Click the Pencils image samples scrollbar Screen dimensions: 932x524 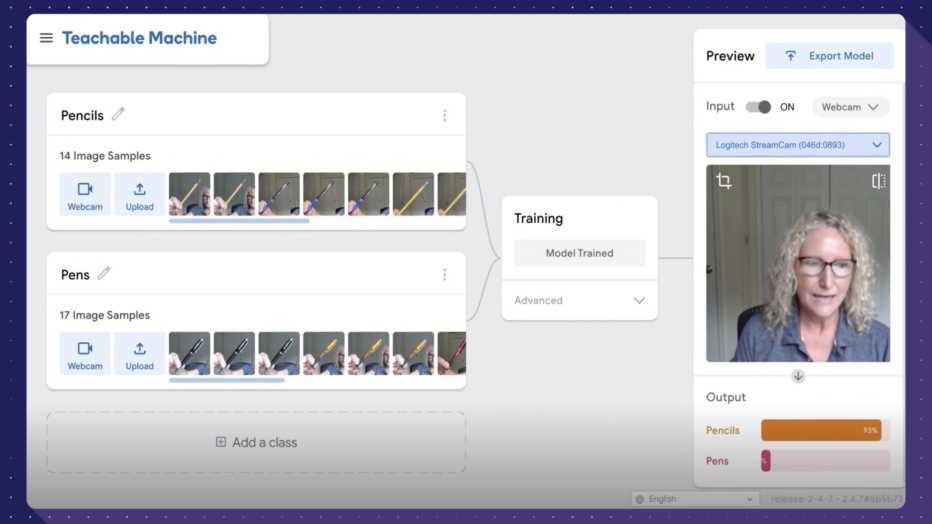(239, 221)
